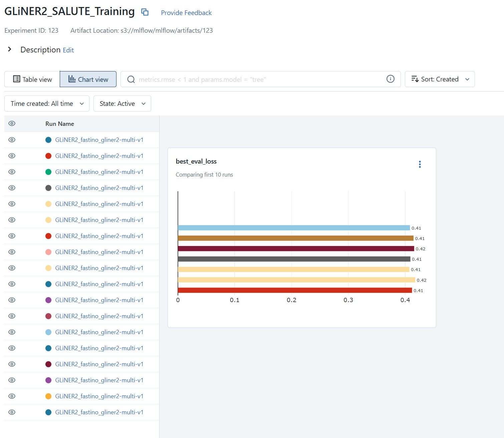
Task: Select the Chart view tab
Action: pyautogui.click(x=88, y=79)
